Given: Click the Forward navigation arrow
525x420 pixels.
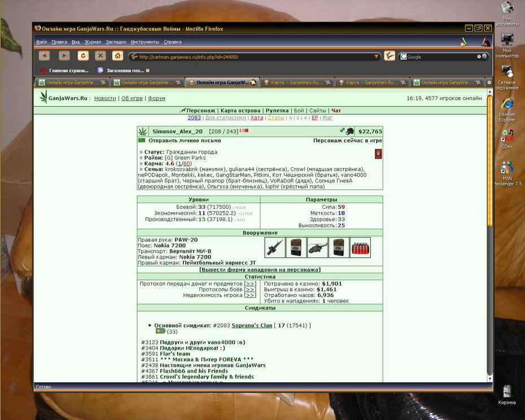Looking at the screenshot, I should (x=64, y=55).
